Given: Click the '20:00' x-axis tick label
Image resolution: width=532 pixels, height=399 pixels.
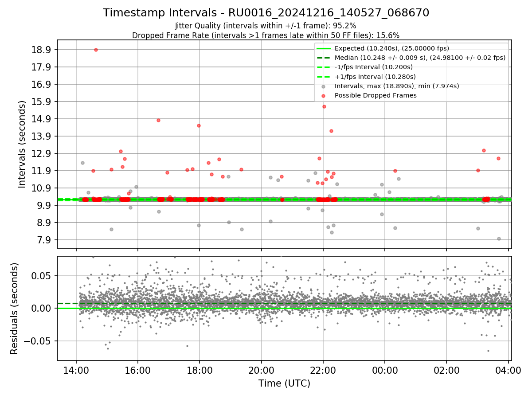Looking at the screenshot, I should point(261,370).
